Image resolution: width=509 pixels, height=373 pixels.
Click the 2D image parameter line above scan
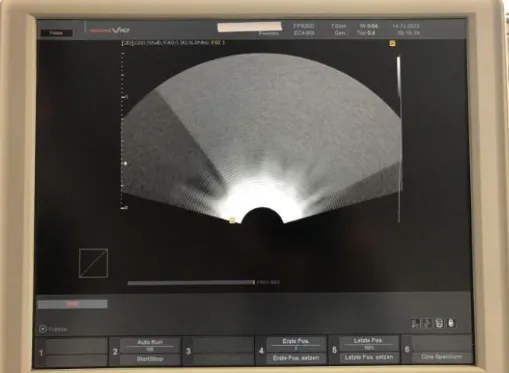coord(173,43)
